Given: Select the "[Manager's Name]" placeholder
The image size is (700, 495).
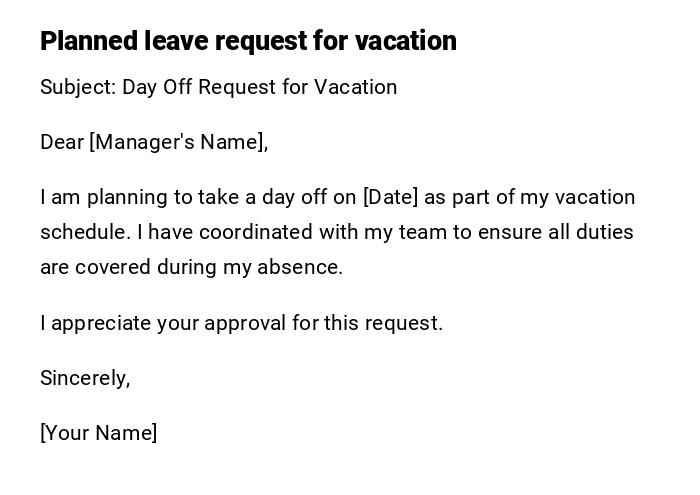Looking at the screenshot, I should [x=179, y=142].
